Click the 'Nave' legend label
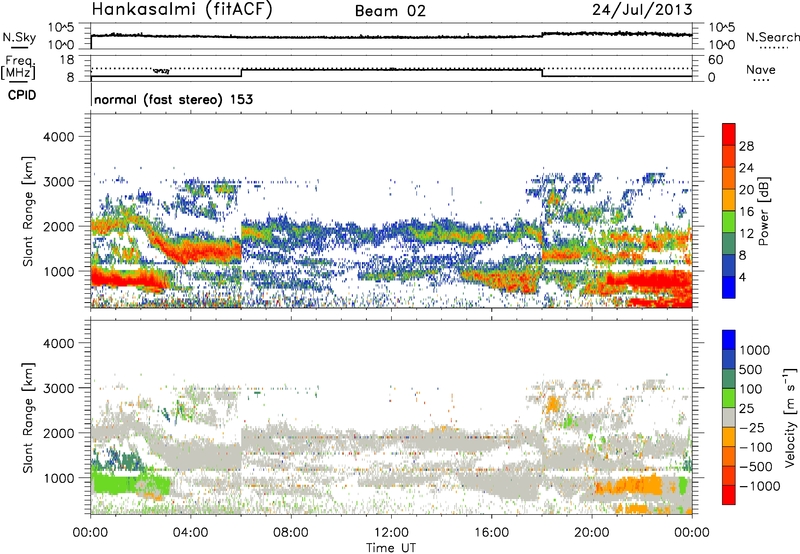 click(x=760, y=69)
